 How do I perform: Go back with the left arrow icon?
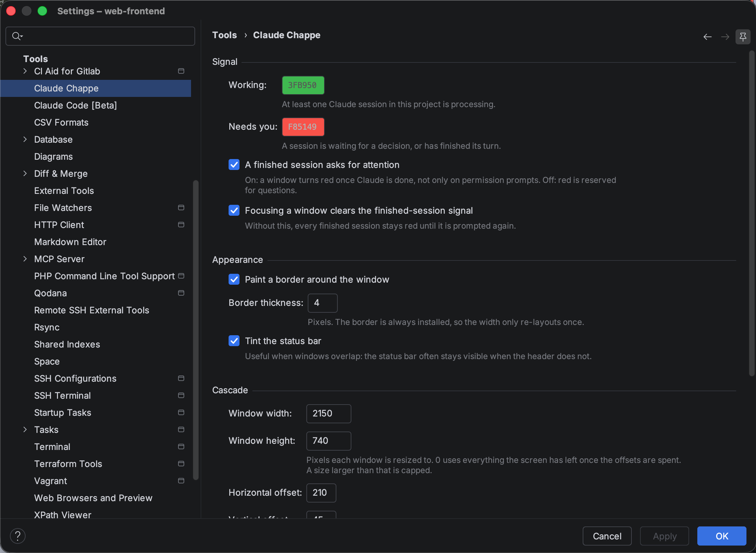point(707,37)
